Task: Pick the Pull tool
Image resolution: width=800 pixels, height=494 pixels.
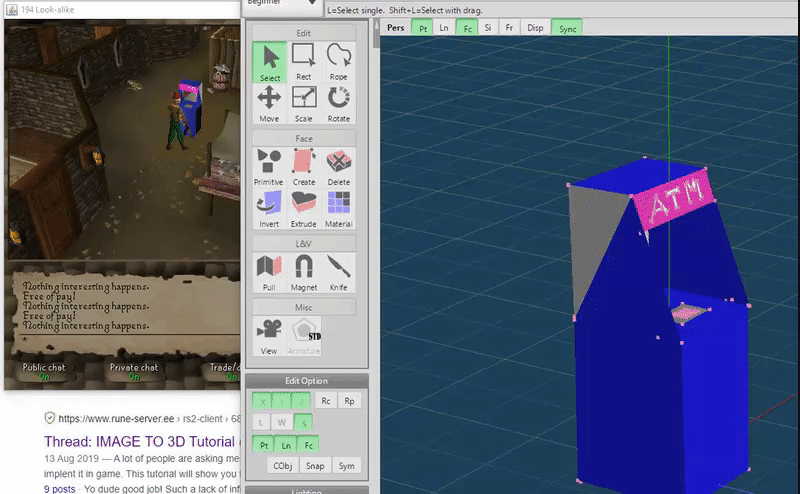Action: 269,273
